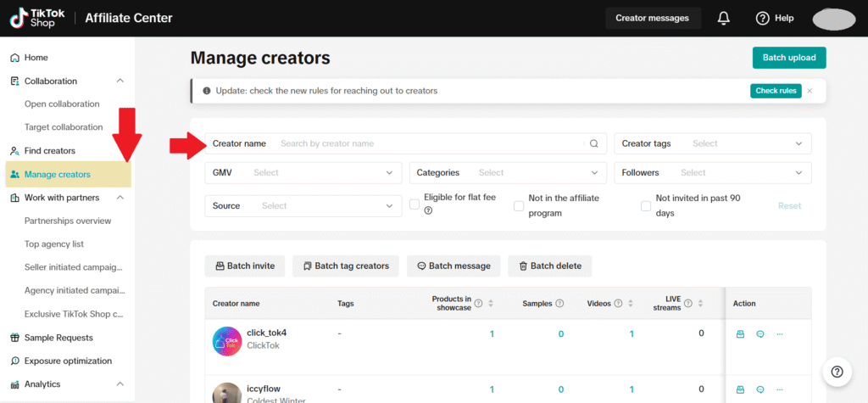Go to Find creators in sidebar

pyautogui.click(x=49, y=151)
